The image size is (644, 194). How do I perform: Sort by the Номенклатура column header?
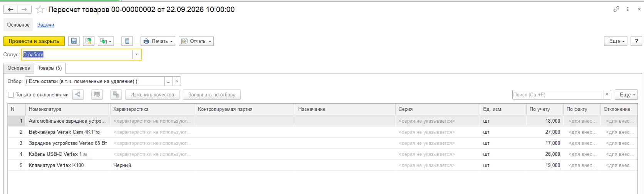pyautogui.click(x=68, y=110)
